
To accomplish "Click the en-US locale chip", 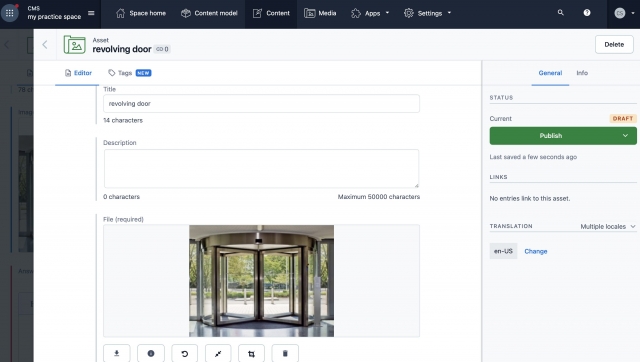I will click(x=503, y=251).
